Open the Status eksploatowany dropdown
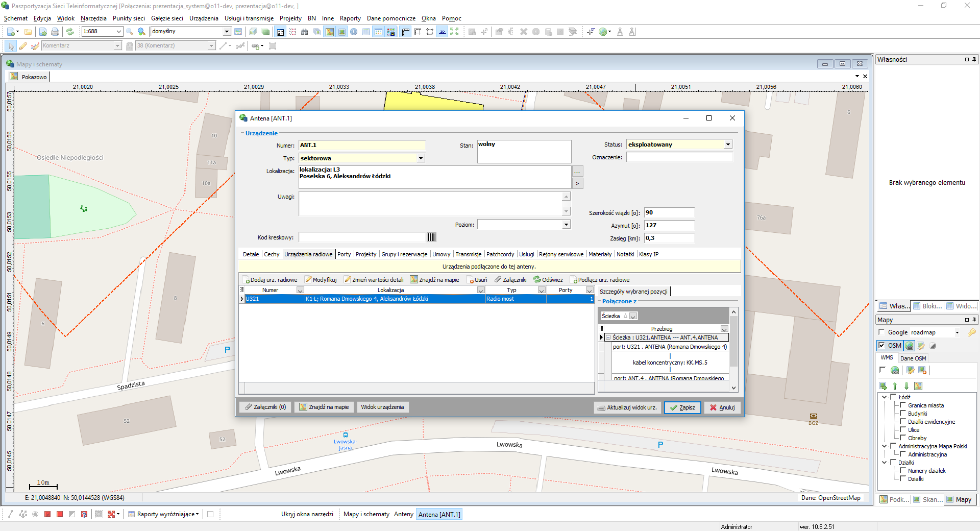 point(728,144)
